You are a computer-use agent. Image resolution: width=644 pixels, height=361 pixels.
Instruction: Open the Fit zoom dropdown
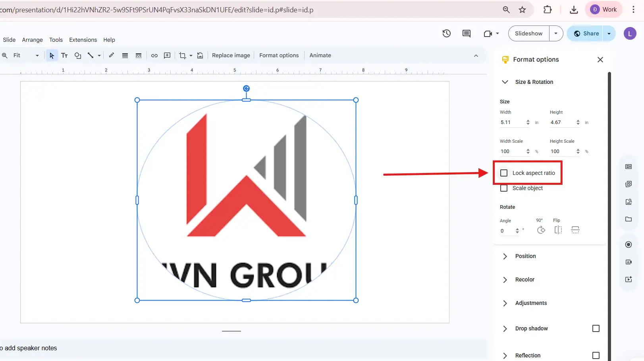click(x=37, y=55)
